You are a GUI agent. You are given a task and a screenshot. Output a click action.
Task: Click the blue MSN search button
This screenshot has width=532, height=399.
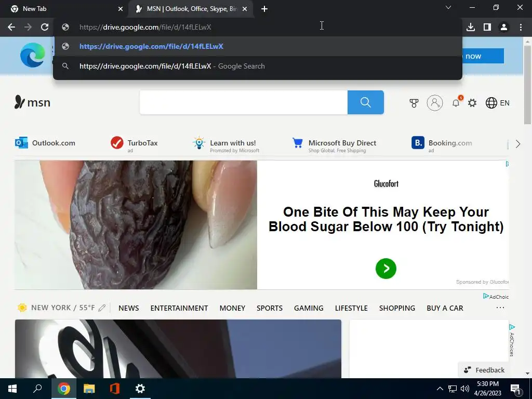tap(365, 102)
